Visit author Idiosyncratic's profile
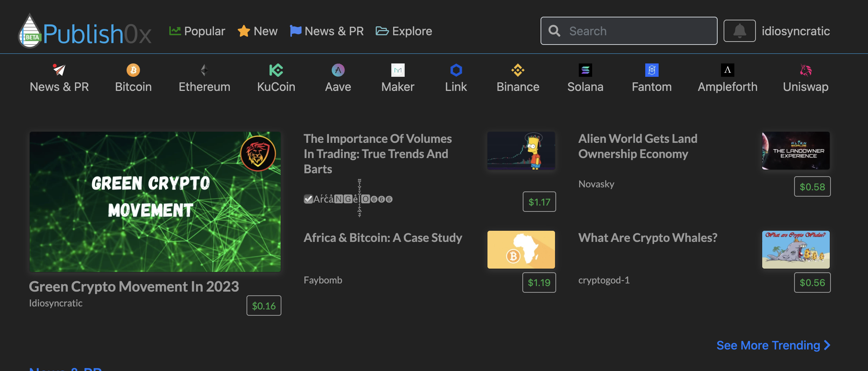The height and width of the screenshot is (371, 868). pyautogui.click(x=56, y=303)
